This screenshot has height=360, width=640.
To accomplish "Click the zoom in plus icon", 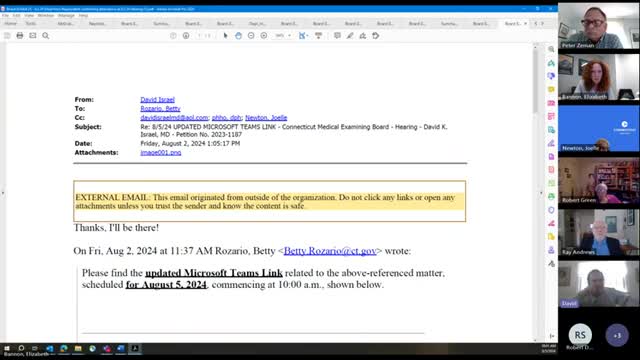I will click(264, 36).
